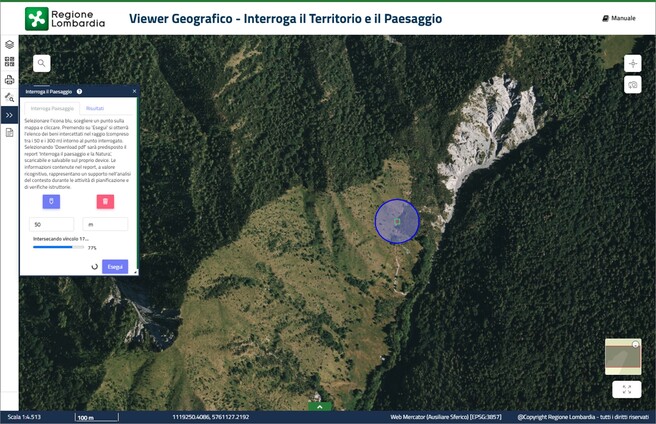
Task: Collapse the sidebar with double-chevron icon
Action: pyautogui.click(x=9, y=115)
